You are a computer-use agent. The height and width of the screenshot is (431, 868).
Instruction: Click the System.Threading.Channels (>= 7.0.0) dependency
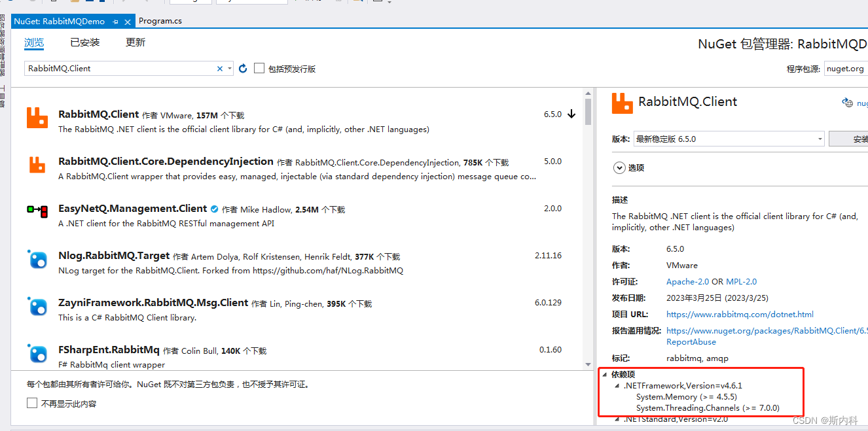[x=708, y=408]
